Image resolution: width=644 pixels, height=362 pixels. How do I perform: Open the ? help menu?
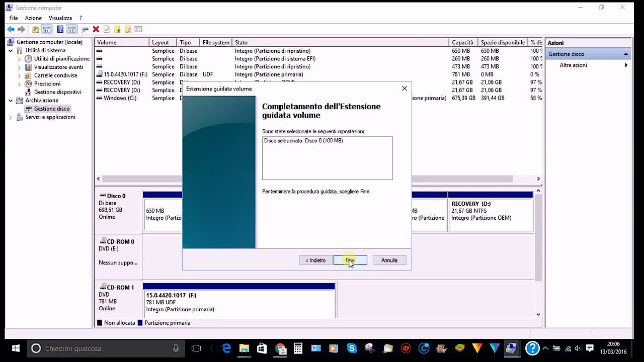click(x=80, y=18)
